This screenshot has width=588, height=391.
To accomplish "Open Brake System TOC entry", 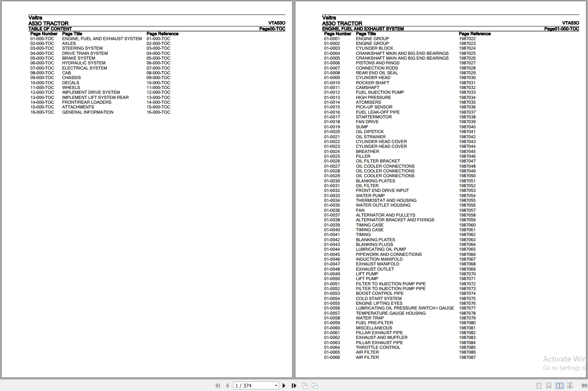I will [x=78, y=58].
